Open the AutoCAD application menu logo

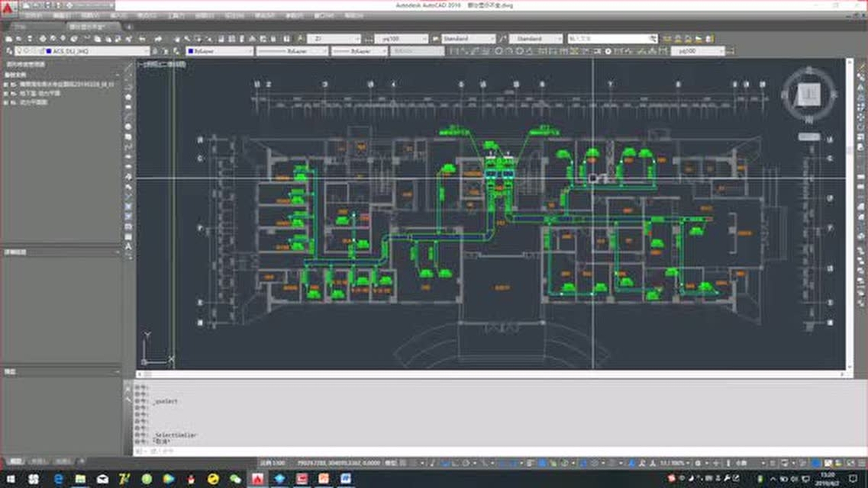click(7, 8)
